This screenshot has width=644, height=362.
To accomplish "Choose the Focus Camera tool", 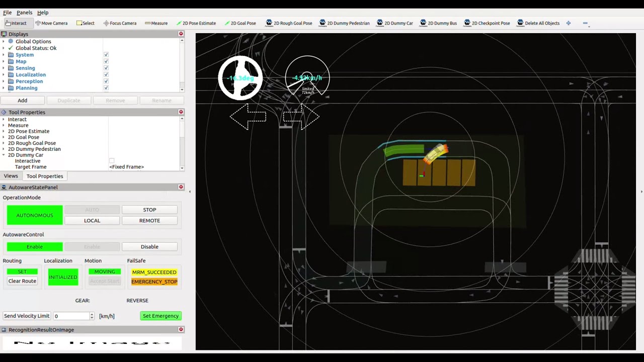I will [x=119, y=23].
